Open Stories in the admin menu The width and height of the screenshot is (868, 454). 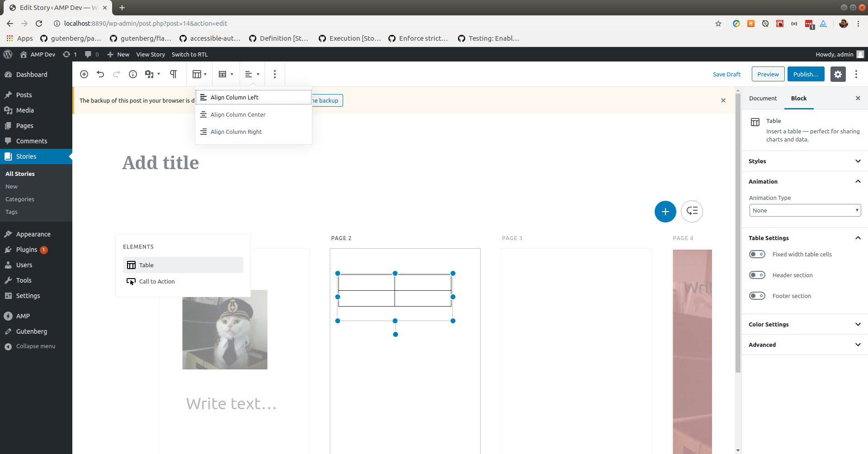[36, 156]
